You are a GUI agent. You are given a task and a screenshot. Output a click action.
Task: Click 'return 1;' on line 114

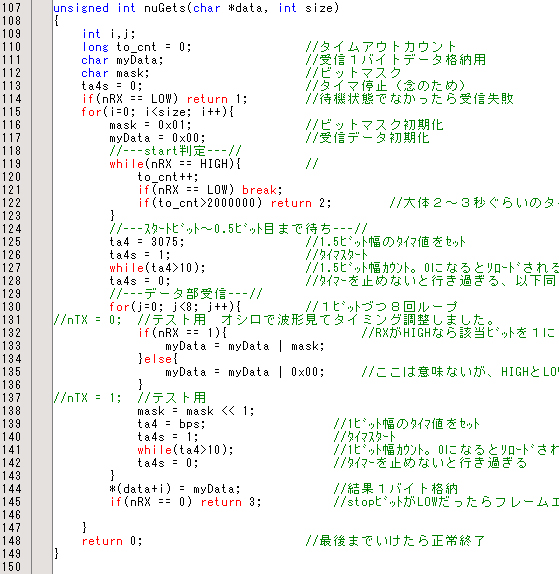click(x=217, y=99)
